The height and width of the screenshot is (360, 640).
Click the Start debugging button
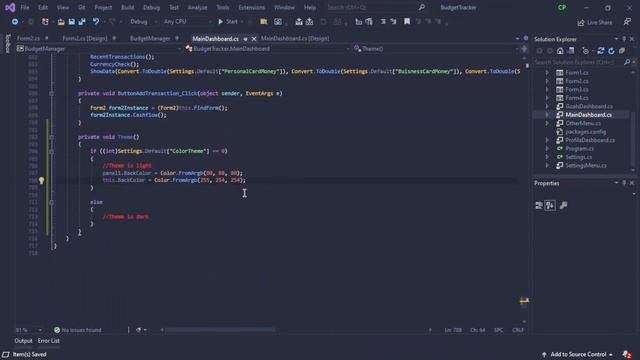click(228, 22)
